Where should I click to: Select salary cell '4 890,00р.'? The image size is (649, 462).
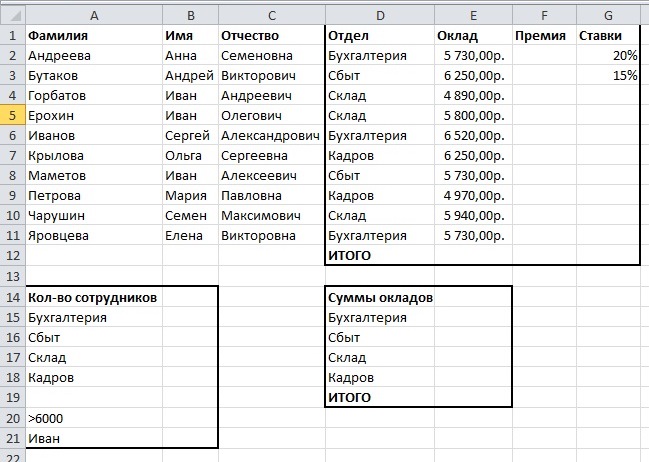474,96
